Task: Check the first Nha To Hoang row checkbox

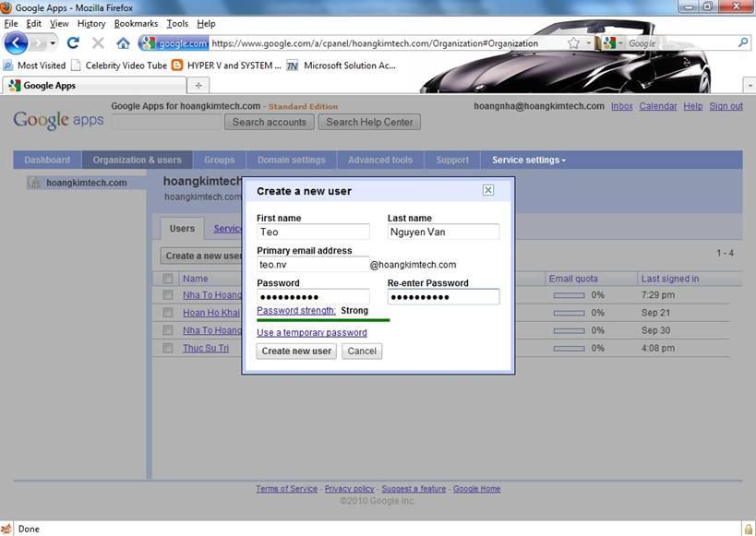Action: [168, 295]
